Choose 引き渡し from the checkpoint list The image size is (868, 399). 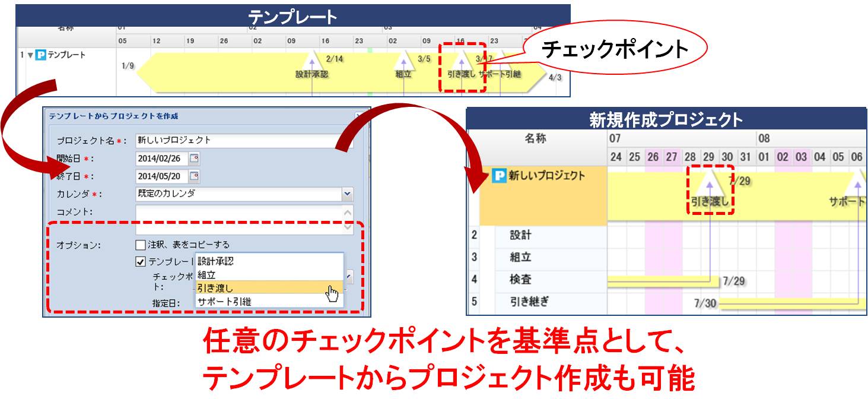(x=215, y=289)
